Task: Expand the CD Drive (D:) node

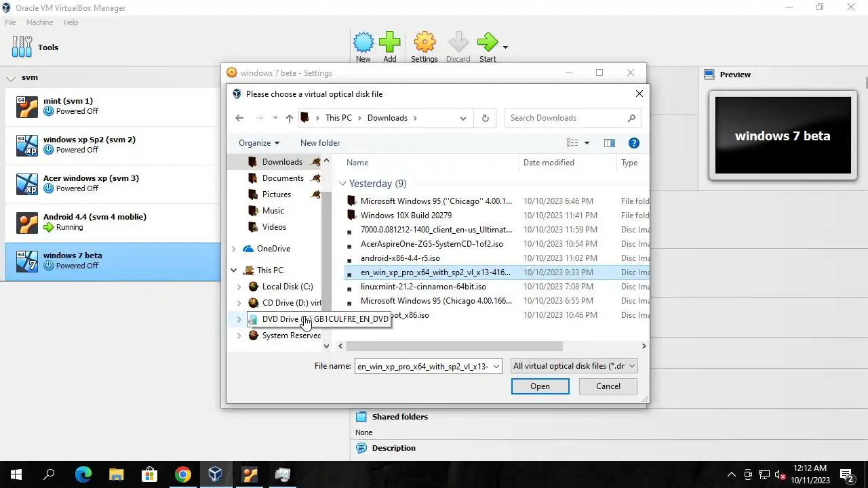Action: click(x=239, y=303)
